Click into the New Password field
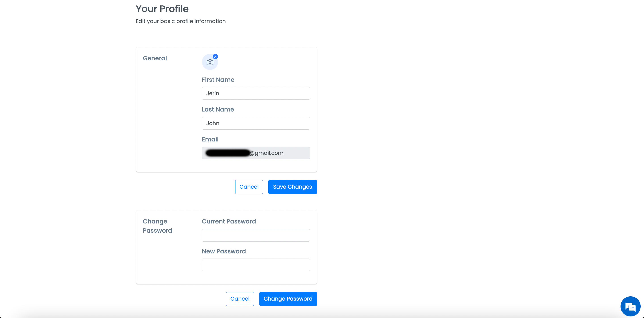The image size is (644, 318). (x=256, y=265)
